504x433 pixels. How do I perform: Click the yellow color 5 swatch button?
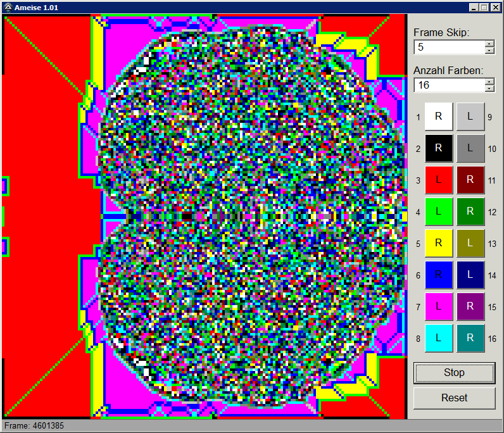[x=438, y=243]
